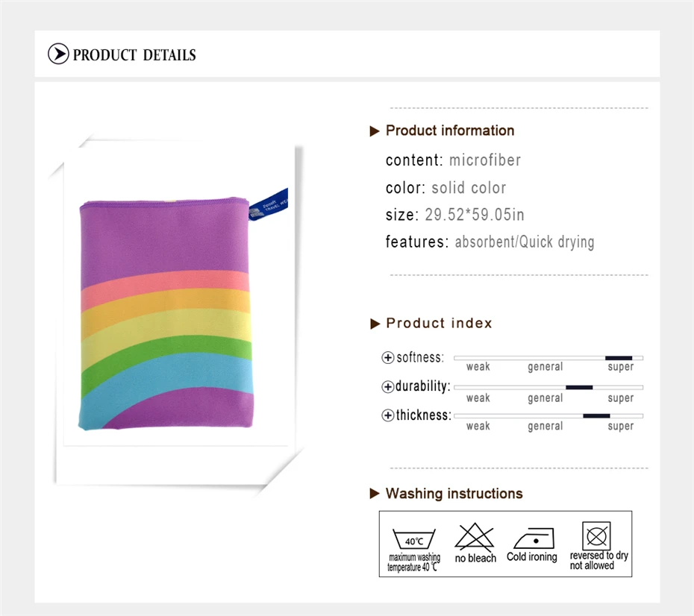
Task: Click the plus icon beside durability
Action: [x=388, y=386]
